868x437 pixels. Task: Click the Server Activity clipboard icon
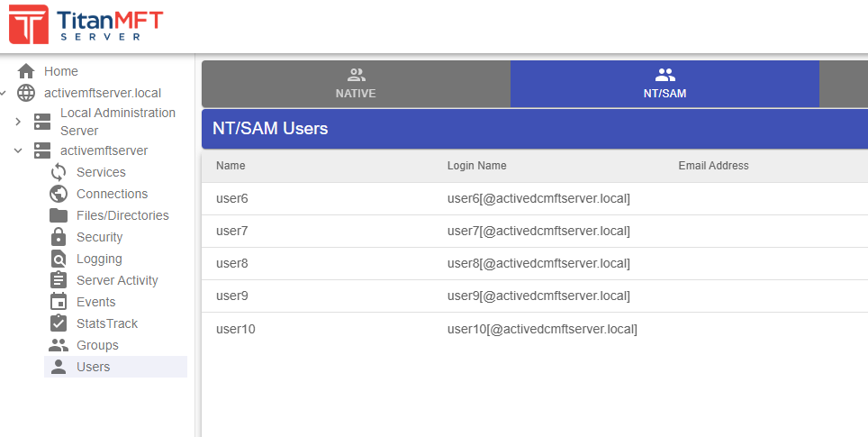(59, 280)
